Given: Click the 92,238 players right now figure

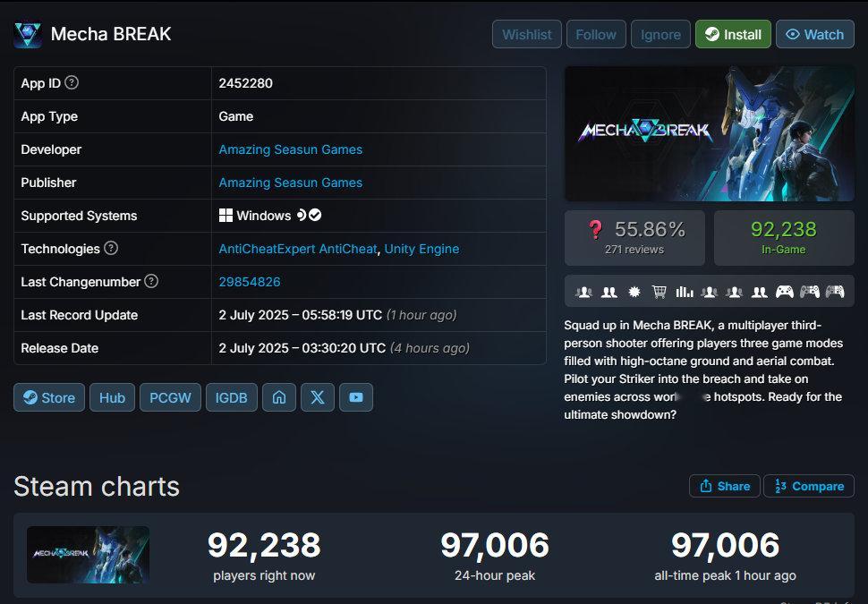Looking at the screenshot, I should 264,545.
